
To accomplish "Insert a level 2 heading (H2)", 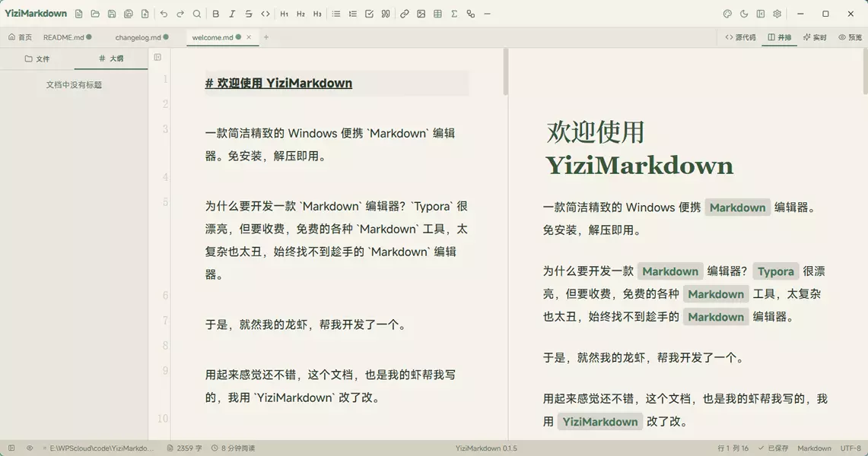I will pyautogui.click(x=300, y=14).
